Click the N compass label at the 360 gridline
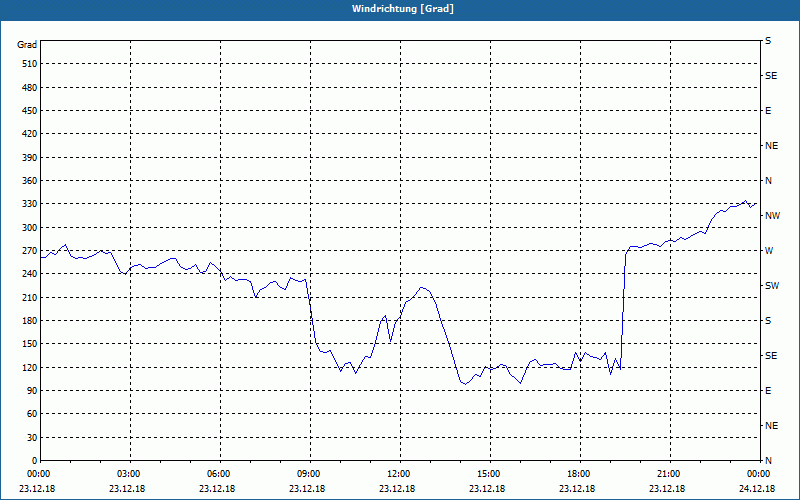This screenshot has width=800, height=500. coord(768,181)
